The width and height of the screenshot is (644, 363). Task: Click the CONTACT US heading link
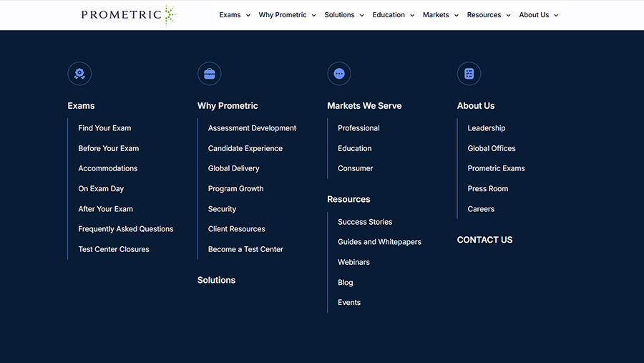coord(484,240)
